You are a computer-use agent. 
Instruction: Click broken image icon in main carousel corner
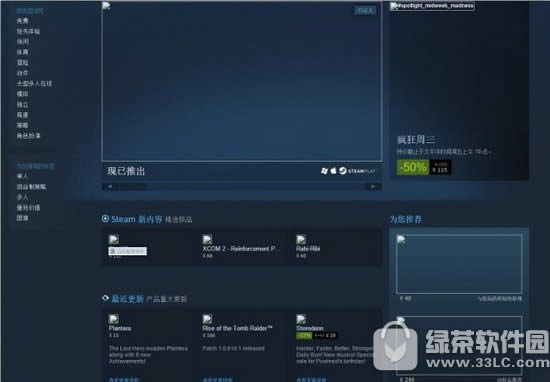pos(106,6)
